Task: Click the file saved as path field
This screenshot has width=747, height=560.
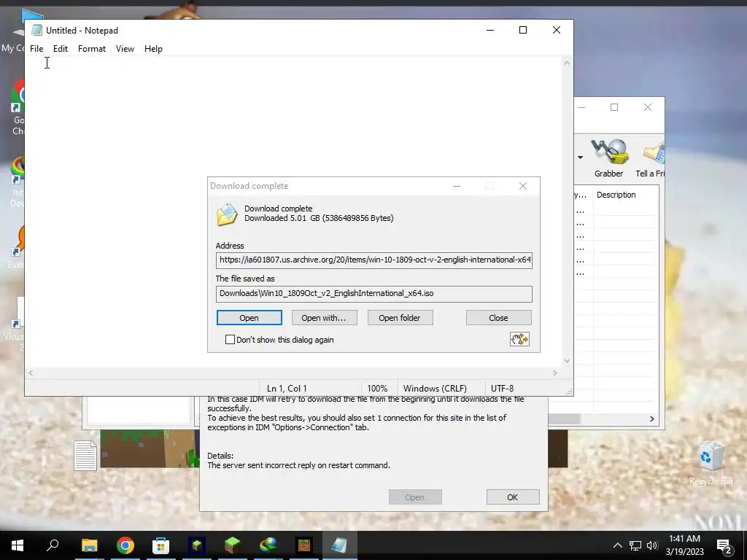Action: pyautogui.click(x=374, y=294)
